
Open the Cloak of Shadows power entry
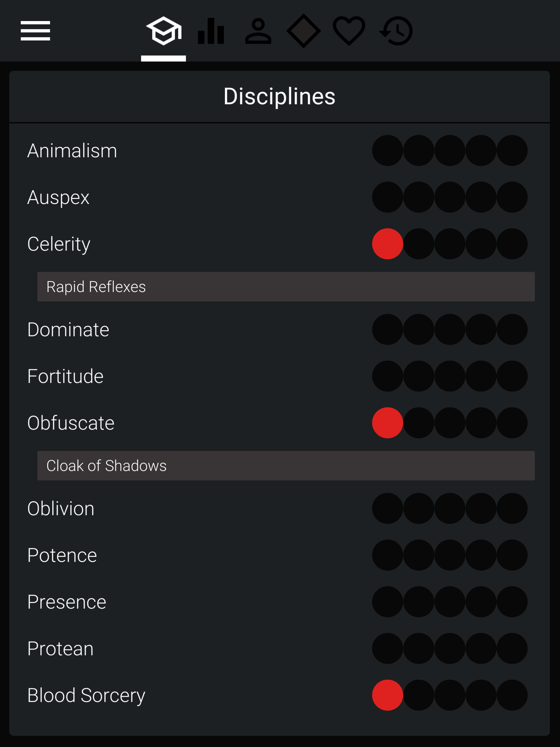point(286,466)
